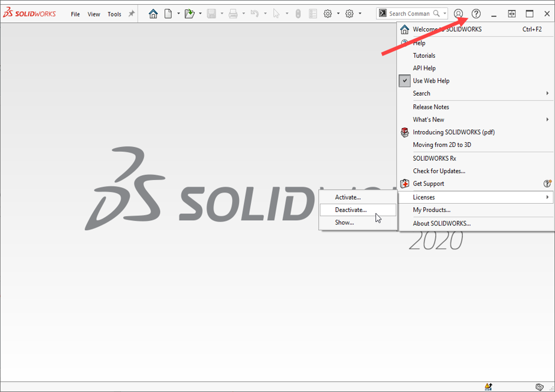This screenshot has height=392, width=555.
Task: Choose Get Support menu entry
Action: click(475, 184)
